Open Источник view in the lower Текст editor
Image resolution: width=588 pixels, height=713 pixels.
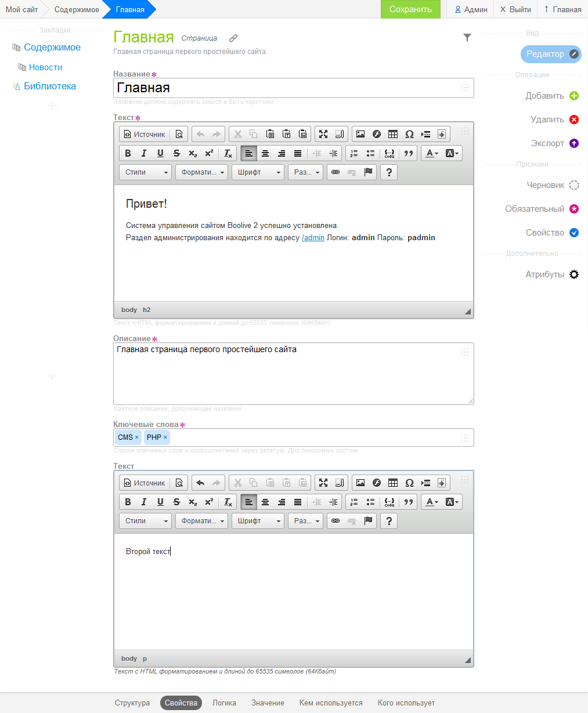click(145, 483)
